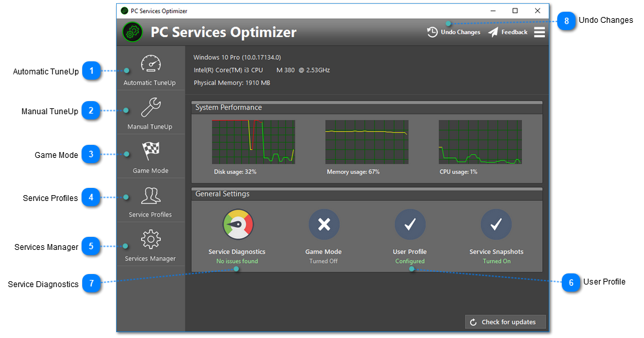Click the 'Turned Off' Game Mode status
This screenshot has height=338, width=644.
[x=324, y=261]
